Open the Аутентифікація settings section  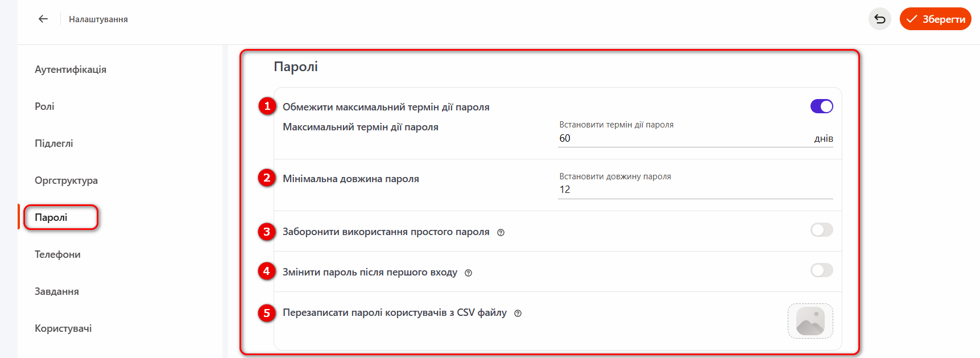coord(71,69)
